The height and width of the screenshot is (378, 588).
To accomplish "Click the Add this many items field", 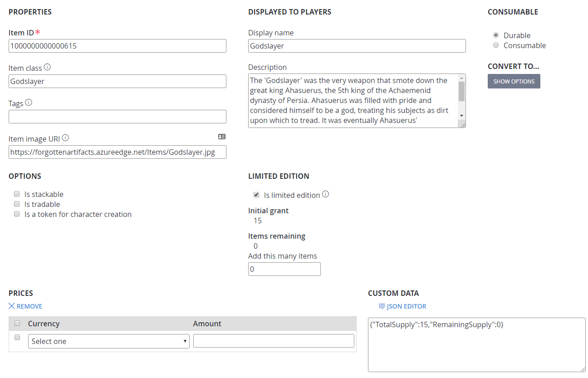I will (284, 269).
